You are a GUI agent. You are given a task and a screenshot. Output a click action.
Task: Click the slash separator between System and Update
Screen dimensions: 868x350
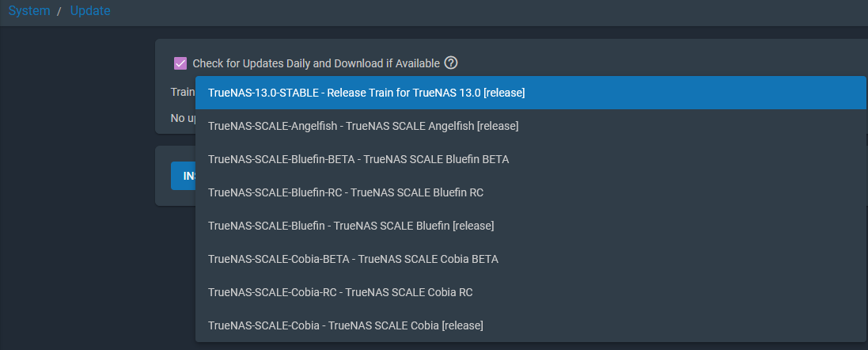tap(60, 11)
